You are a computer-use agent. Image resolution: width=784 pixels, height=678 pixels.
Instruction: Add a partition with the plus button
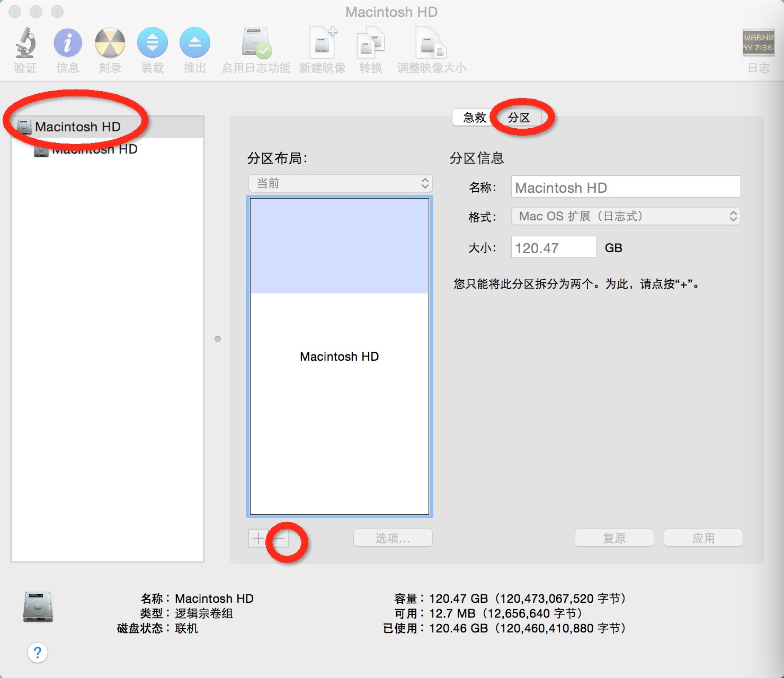[258, 538]
